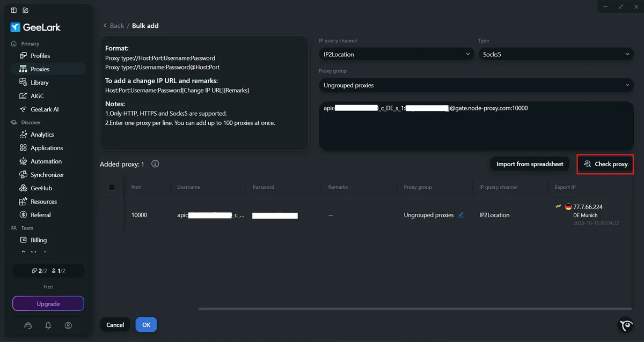Click the members quota 1/2 indicator

(x=58, y=271)
